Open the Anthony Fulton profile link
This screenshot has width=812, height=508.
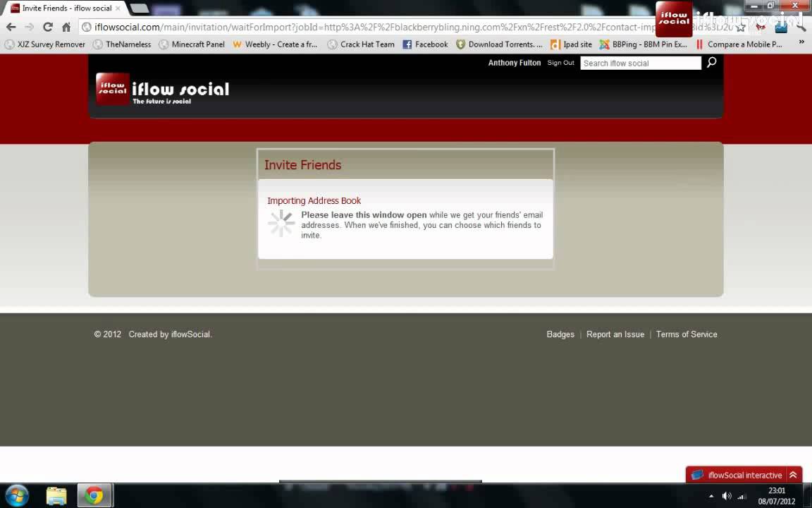pyautogui.click(x=515, y=63)
